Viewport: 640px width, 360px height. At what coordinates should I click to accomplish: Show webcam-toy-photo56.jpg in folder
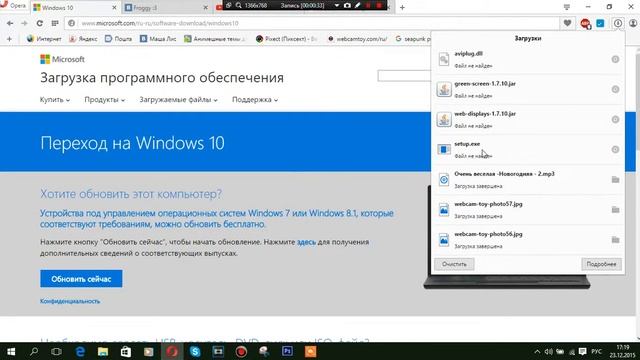point(615,240)
